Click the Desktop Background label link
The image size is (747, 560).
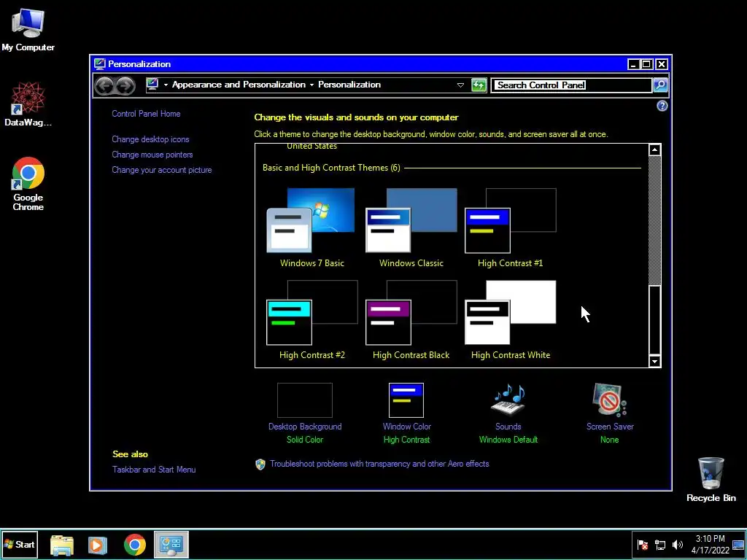[305, 427]
